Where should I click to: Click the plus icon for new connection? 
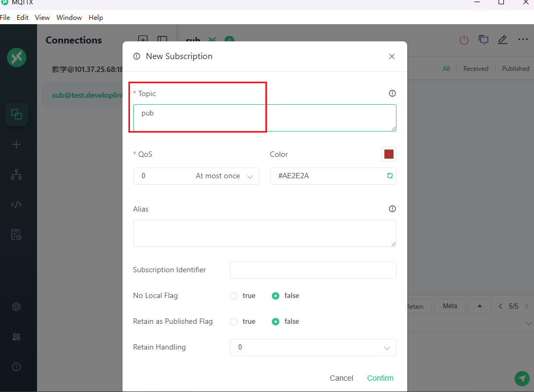[17, 144]
